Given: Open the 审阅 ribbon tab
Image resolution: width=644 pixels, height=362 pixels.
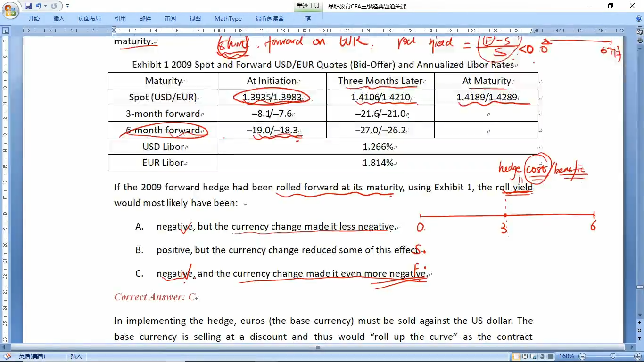Looking at the screenshot, I should click(x=170, y=18).
